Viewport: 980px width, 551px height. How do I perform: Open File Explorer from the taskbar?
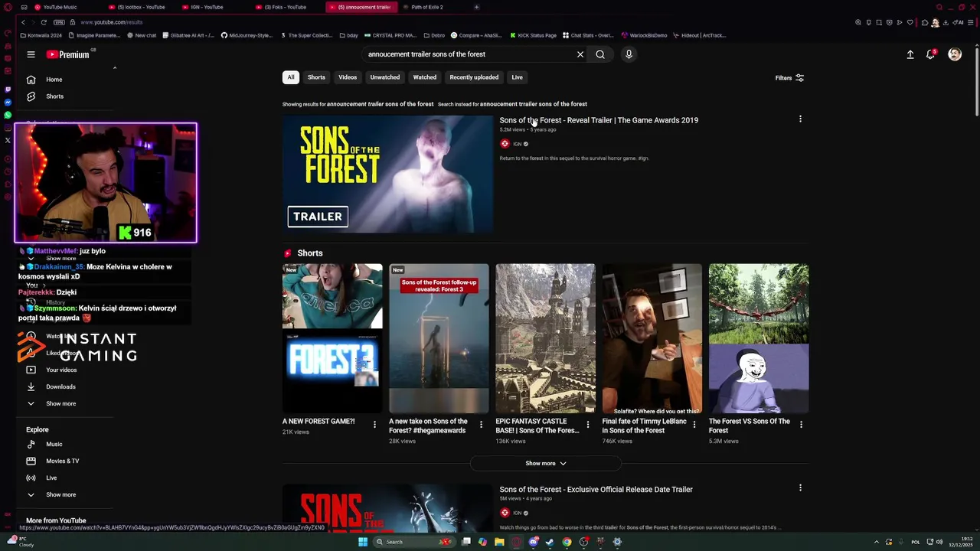click(499, 542)
